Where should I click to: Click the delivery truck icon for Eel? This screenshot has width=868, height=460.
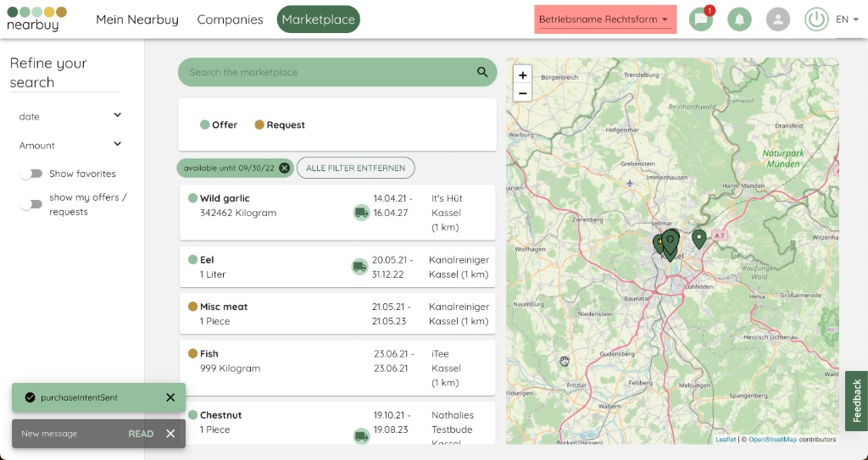[359, 267]
